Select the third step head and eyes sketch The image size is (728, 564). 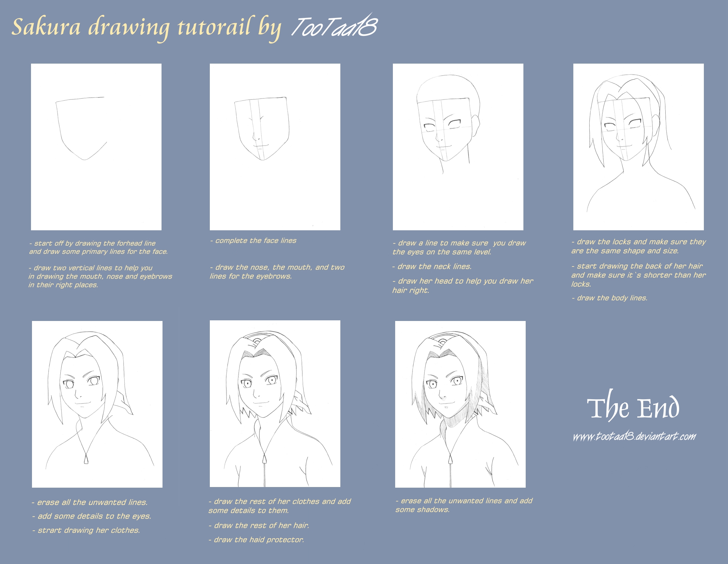click(458, 147)
